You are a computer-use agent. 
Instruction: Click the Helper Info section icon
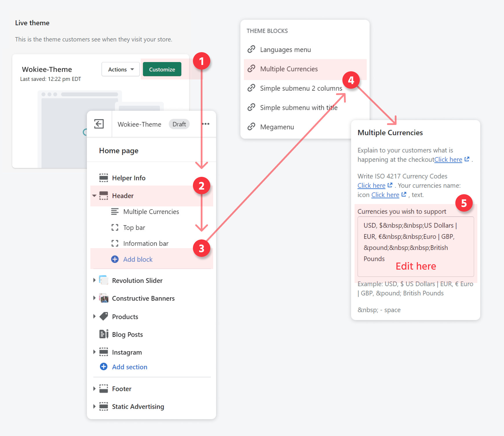pos(104,178)
